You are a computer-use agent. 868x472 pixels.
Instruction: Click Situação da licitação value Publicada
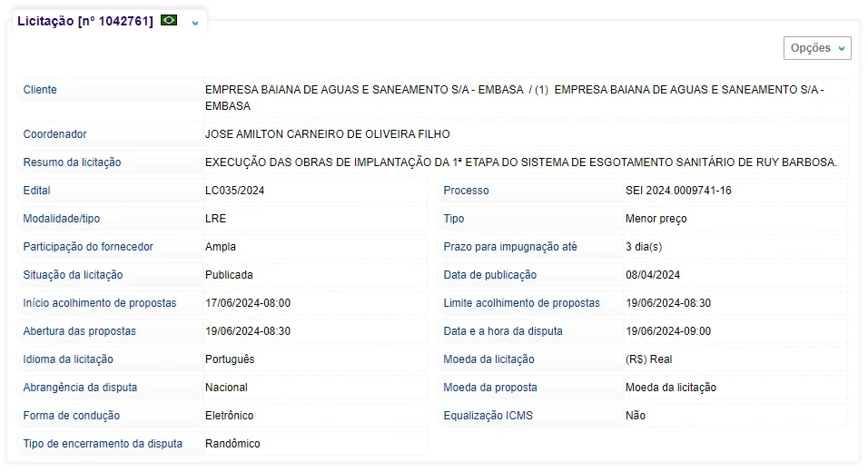click(x=229, y=275)
